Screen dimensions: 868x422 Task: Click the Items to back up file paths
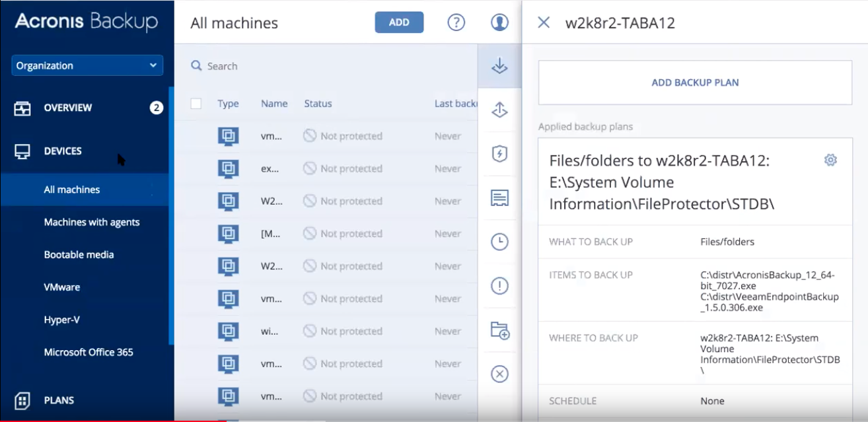[770, 291]
